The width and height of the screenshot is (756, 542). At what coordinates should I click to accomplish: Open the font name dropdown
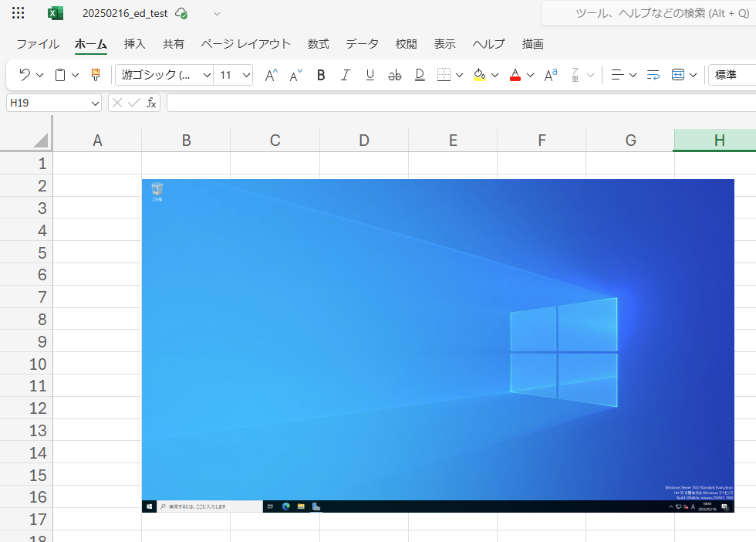pyautogui.click(x=207, y=75)
